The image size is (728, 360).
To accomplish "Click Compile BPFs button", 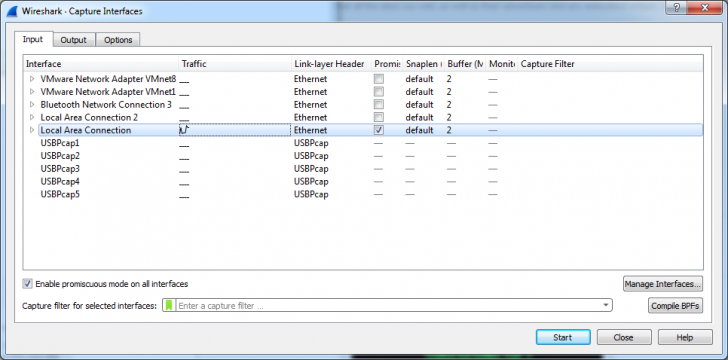I will pos(675,306).
